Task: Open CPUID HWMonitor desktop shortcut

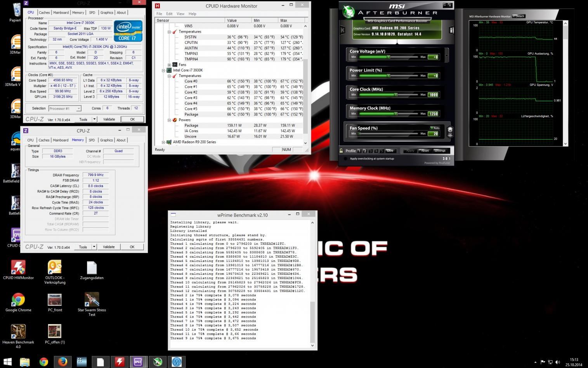Action: pyautogui.click(x=18, y=270)
